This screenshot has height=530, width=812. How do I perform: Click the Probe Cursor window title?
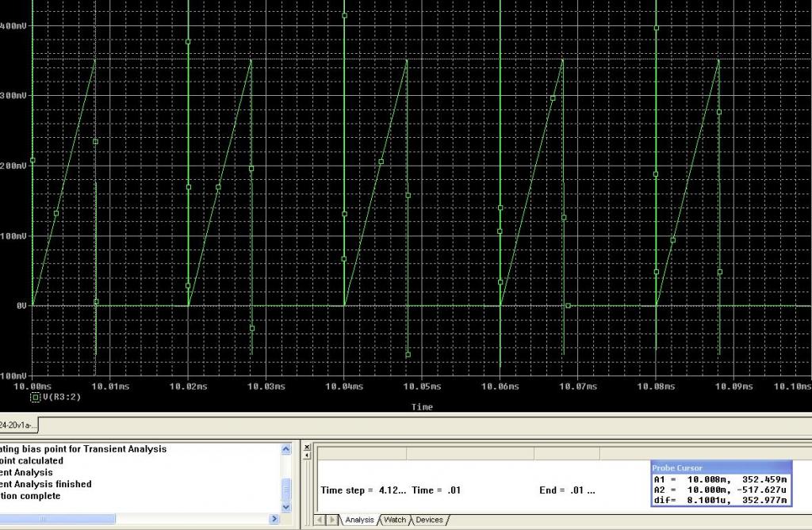click(677, 468)
